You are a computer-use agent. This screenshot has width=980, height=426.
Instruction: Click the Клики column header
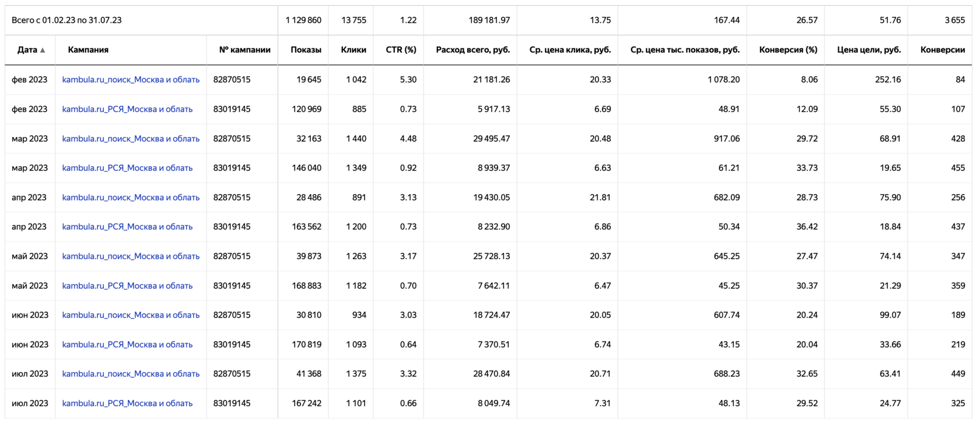[x=353, y=50]
